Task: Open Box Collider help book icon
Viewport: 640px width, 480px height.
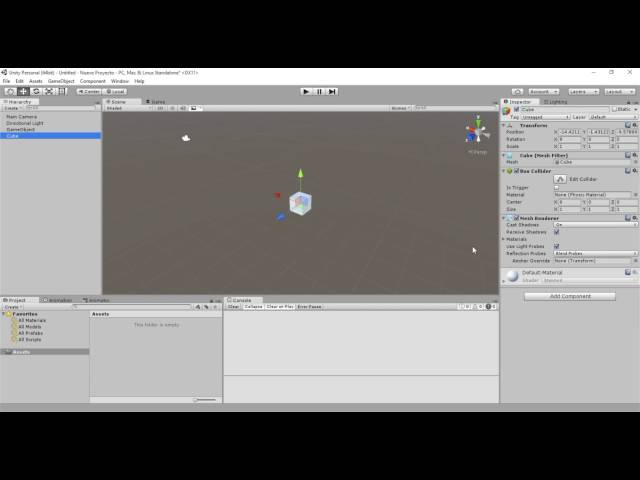Action: [628, 171]
